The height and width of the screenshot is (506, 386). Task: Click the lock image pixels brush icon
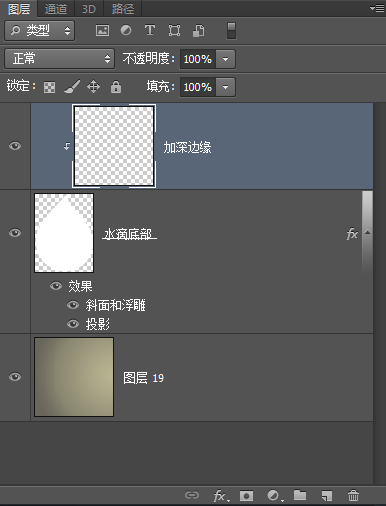click(x=72, y=87)
